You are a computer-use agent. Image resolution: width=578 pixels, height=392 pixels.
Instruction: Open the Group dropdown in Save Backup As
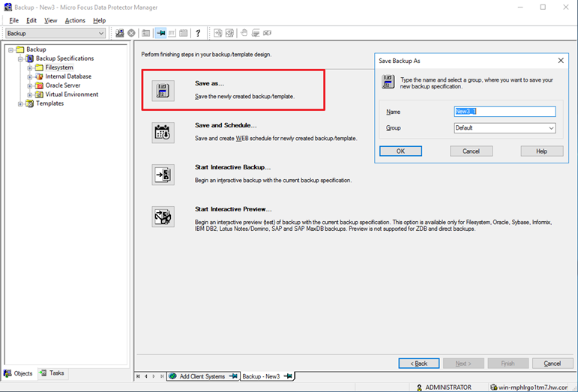click(x=551, y=128)
